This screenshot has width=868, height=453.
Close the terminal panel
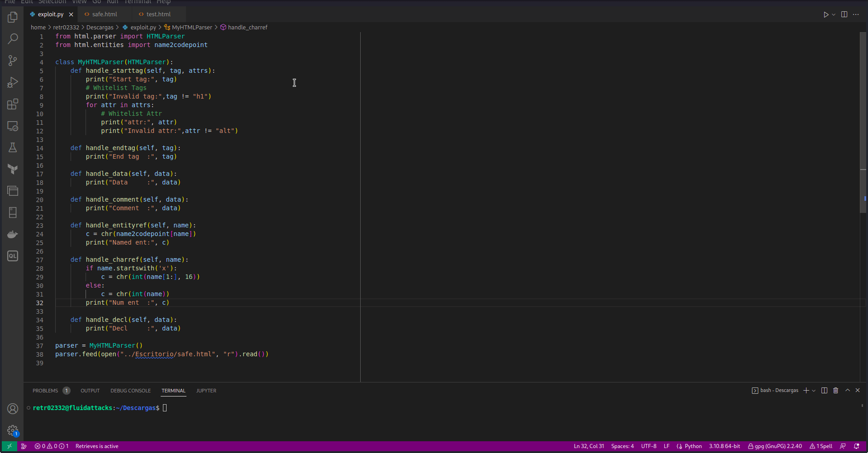[x=858, y=390]
